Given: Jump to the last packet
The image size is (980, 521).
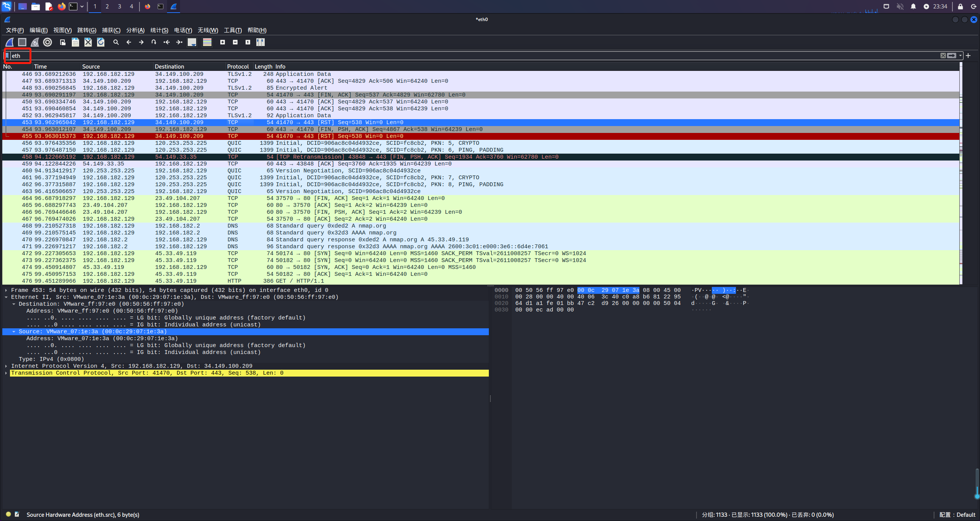Looking at the screenshot, I should (x=179, y=42).
